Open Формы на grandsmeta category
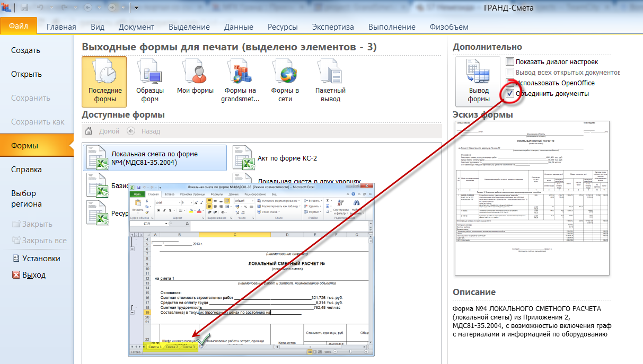Viewport: 643px width, 364px height. (240, 81)
